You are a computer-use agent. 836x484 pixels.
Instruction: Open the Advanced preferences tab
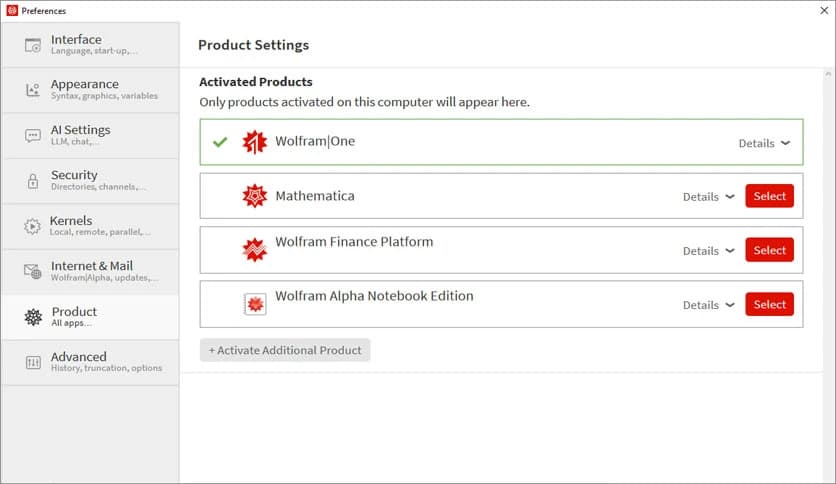90,361
